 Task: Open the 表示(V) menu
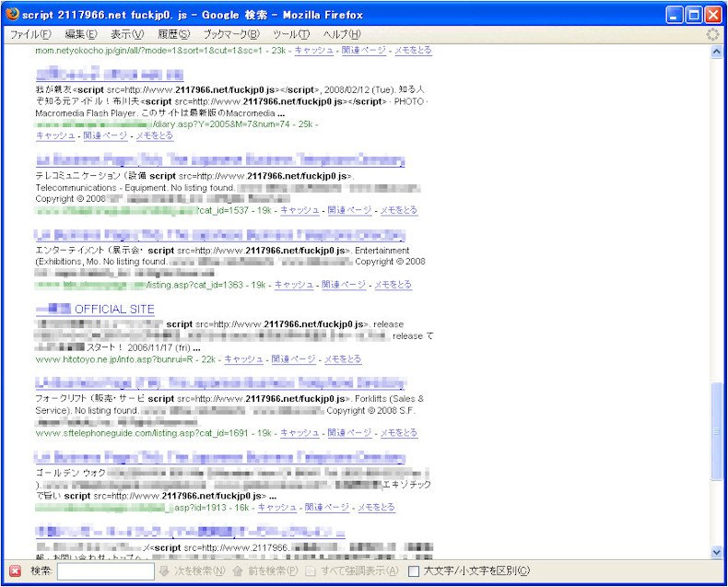point(127,34)
